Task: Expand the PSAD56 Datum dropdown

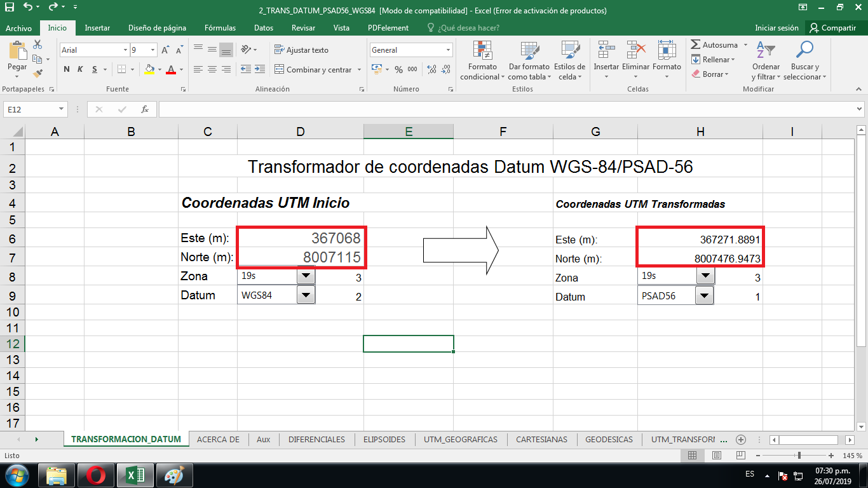Action: click(x=705, y=294)
